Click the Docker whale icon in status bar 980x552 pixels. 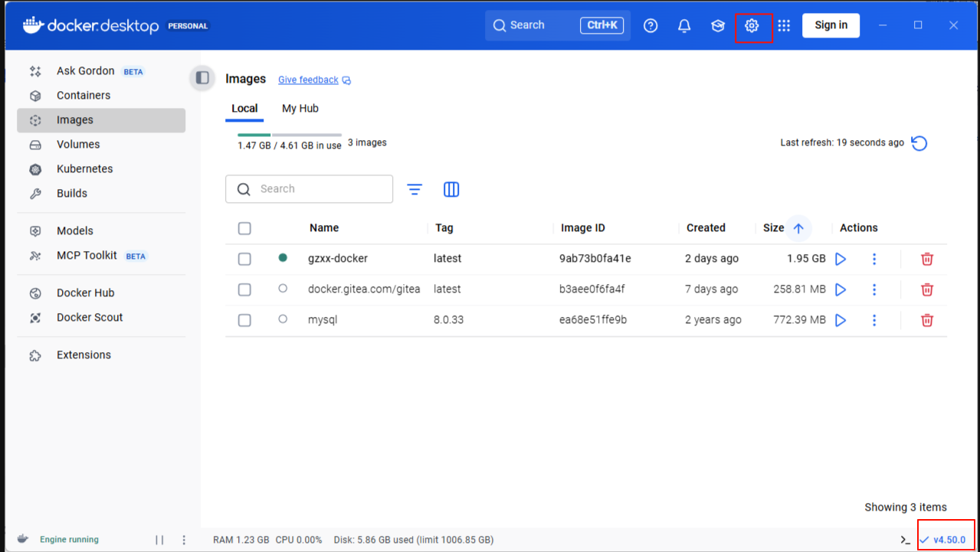(x=24, y=539)
